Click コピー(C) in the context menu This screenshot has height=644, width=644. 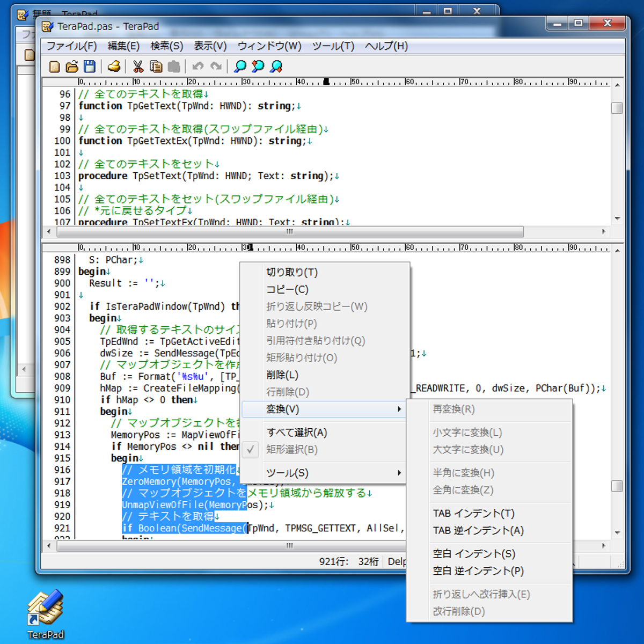click(288, 289)
